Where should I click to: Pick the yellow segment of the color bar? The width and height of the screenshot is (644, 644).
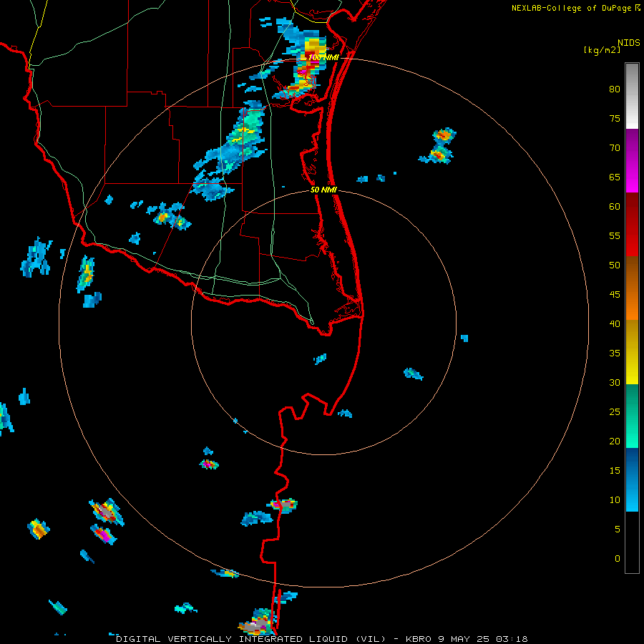(x=632, y=352)
